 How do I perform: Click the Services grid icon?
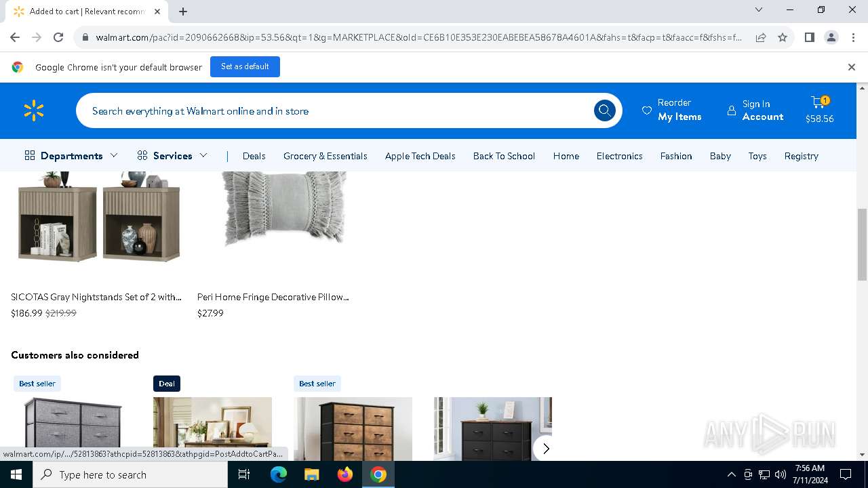[142, 155]
